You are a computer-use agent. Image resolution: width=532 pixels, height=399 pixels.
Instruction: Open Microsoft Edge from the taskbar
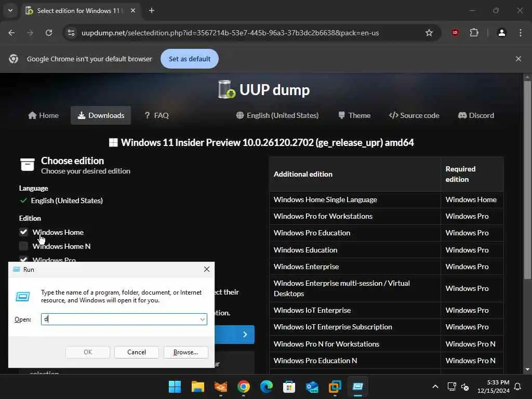click(267, 387)
